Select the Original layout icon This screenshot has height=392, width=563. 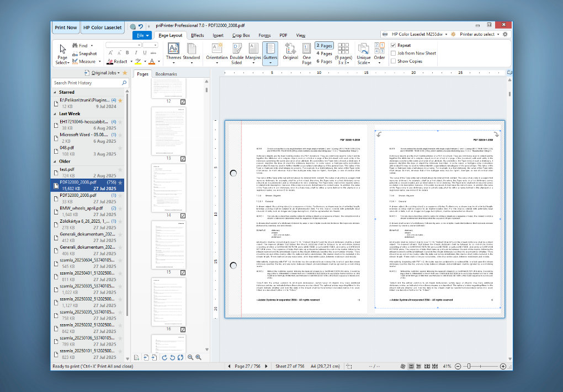click(290, 51)
